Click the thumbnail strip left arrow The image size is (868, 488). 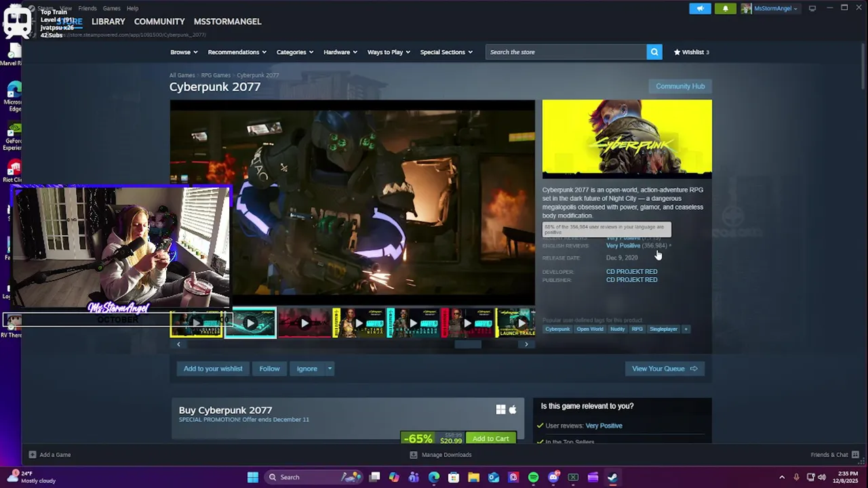click(x=178, y=344)
